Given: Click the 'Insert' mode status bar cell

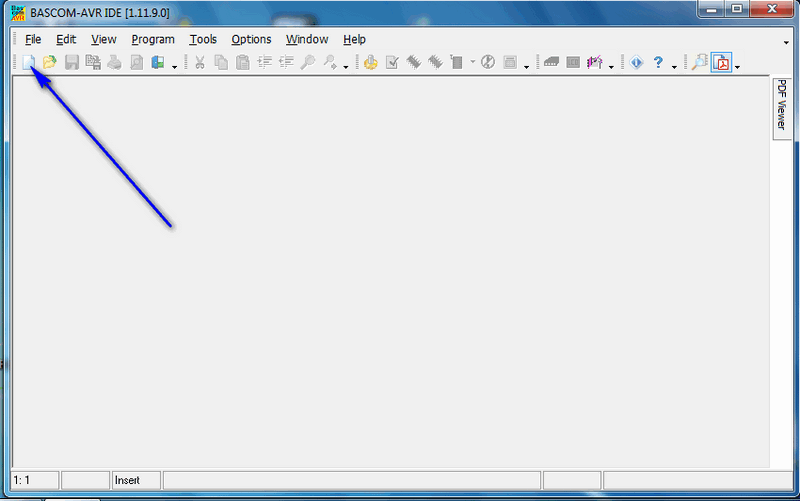Looking at the screenshot, I should (136, 481).
